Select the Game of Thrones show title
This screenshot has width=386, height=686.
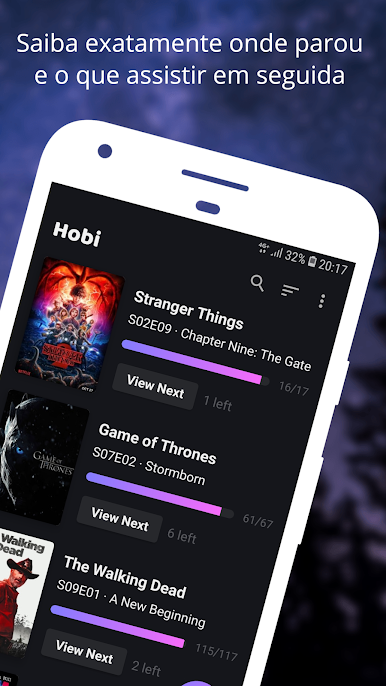[x=157, y=444]
